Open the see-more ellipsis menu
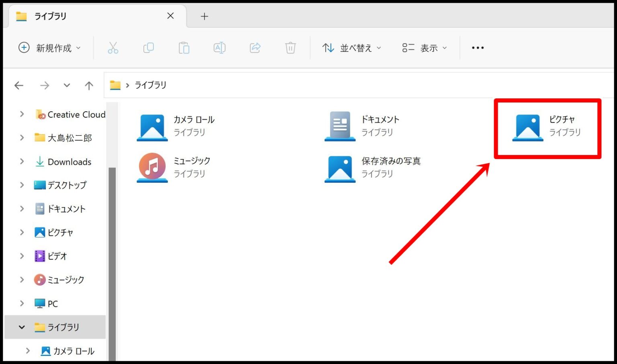The image size is (617, 364). coord(477,47)
